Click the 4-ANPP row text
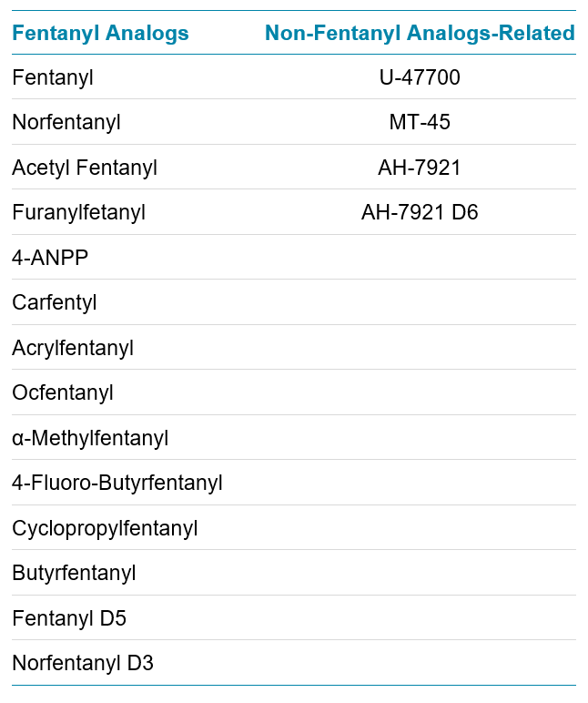 [x=50, y=258]
